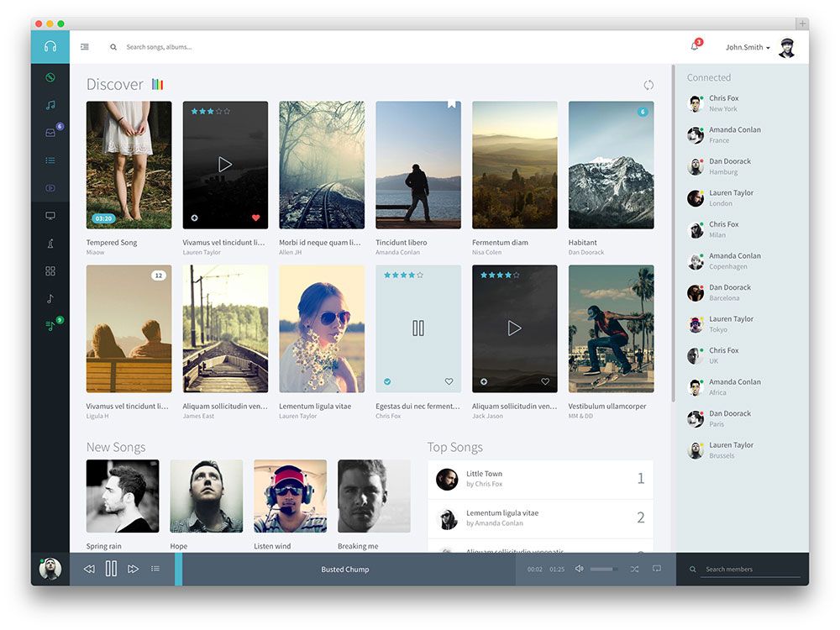Pause the Egestas dui nec ferment card
Viewport: 840px width, 630px height.
point(417,328)
